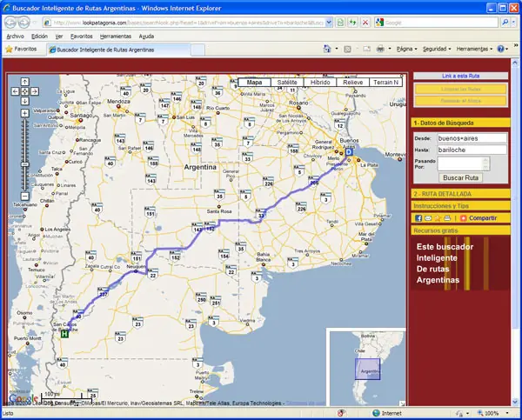Pan the map left with the arrow

[x=15, y=91]
